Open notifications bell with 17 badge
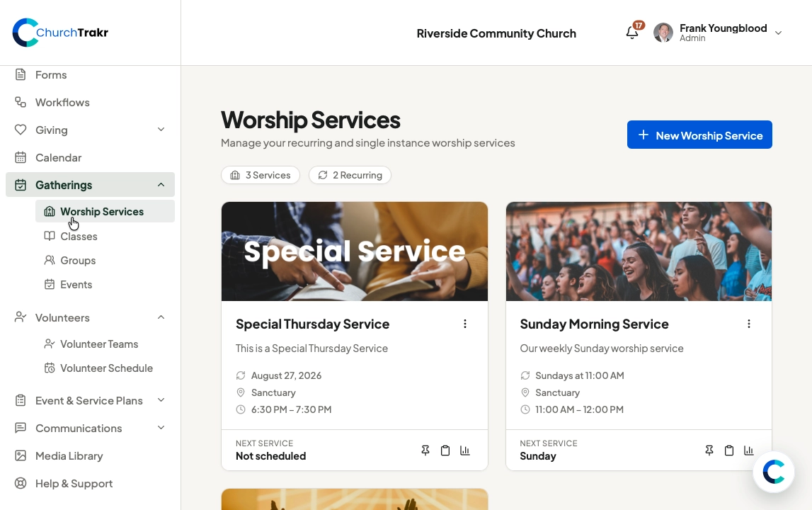The height and width of the screenshot is (510, 812). tap(632, 32)
